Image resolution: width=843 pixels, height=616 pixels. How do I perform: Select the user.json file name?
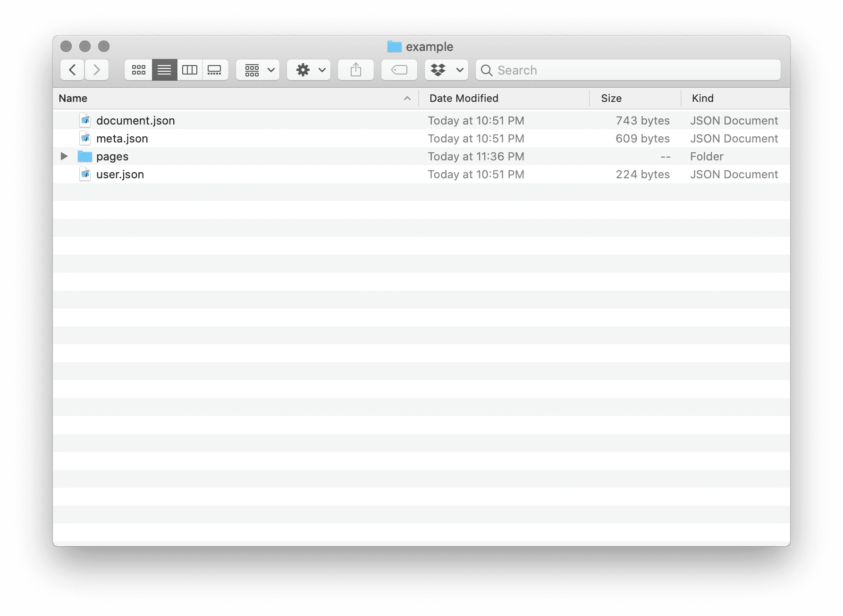pyautogui.click(x=120, y=174)
